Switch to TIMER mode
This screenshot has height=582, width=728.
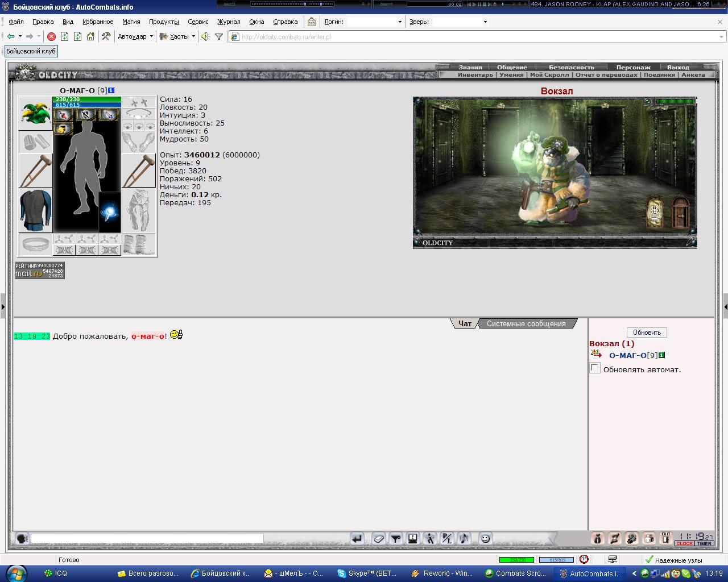(x=705, y=543)
